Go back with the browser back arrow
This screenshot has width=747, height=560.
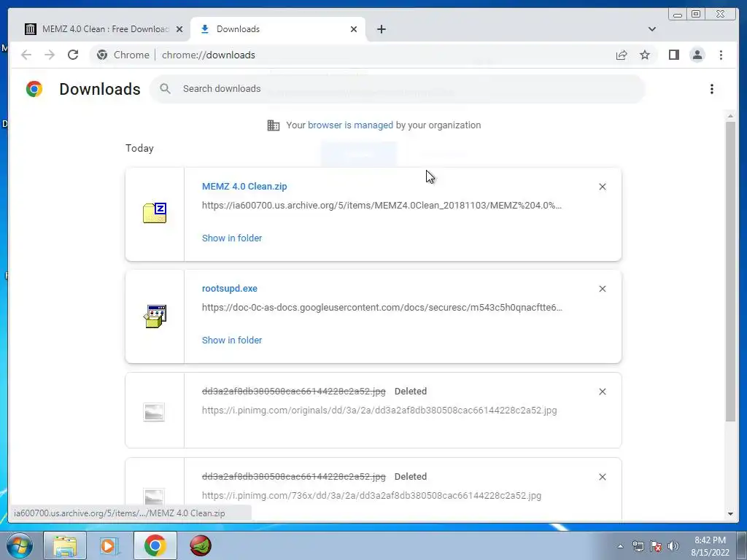point(26,55)
